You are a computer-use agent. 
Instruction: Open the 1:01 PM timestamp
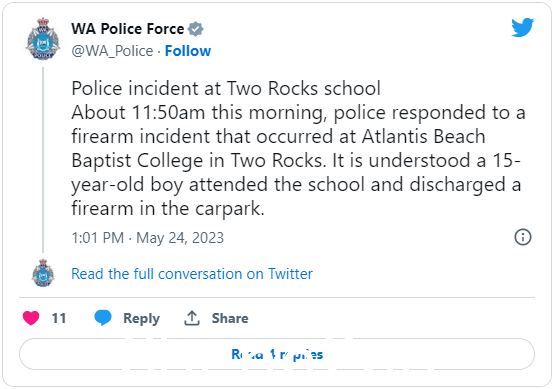click(x=98, y=238)
